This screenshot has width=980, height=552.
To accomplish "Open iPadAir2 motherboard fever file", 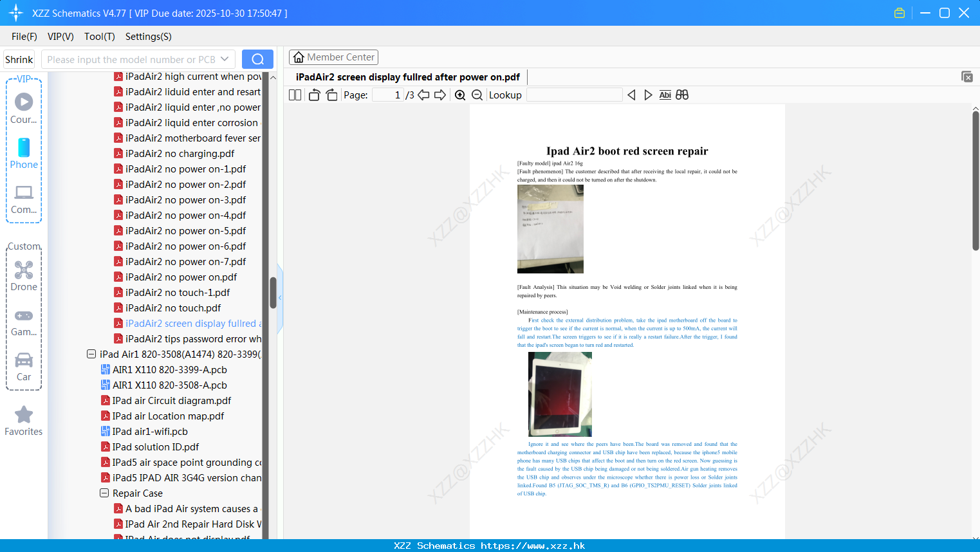I will tap(193, 138).
